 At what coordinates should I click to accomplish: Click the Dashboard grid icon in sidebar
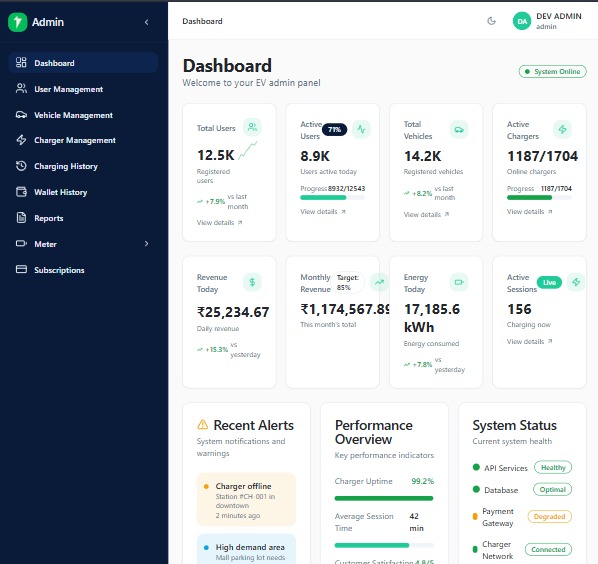[x=21, y=63]
